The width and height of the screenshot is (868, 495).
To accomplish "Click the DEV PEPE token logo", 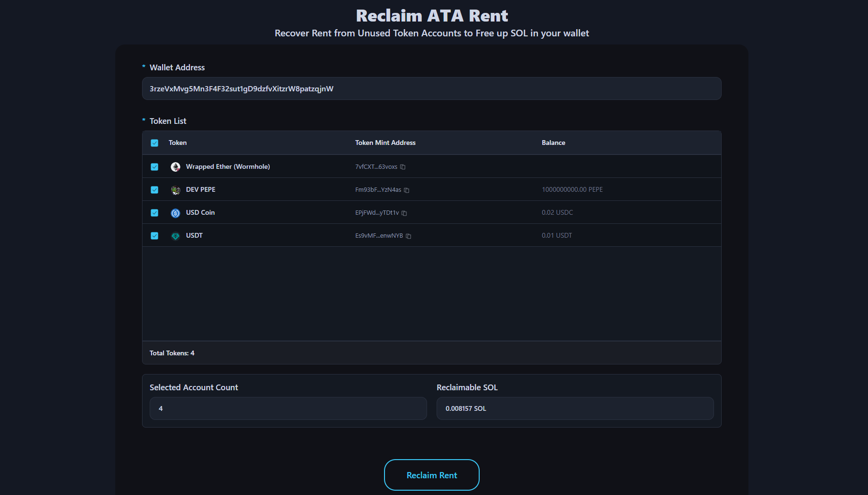I will (x=176, y=190).
